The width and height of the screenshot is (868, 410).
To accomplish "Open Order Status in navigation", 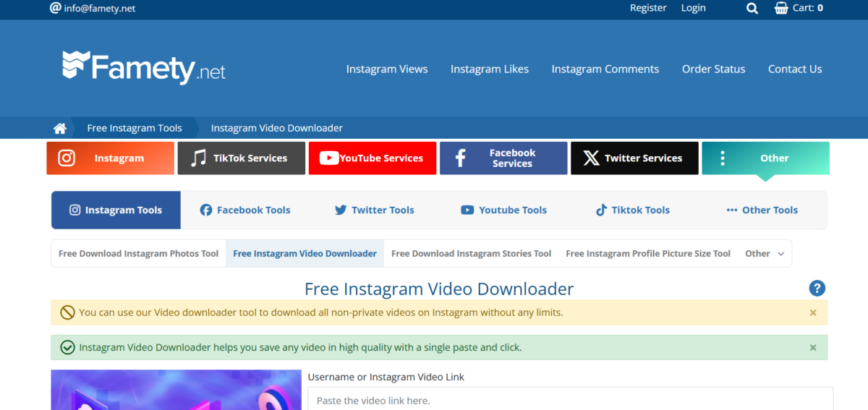I will pos(713,69).
